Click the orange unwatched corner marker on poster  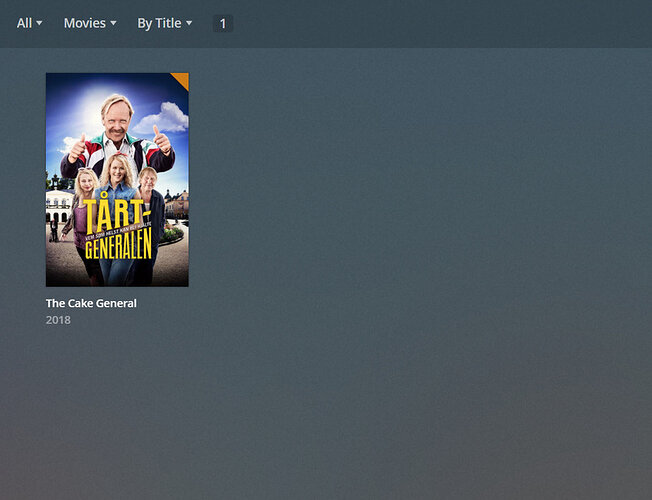point(183,79)
